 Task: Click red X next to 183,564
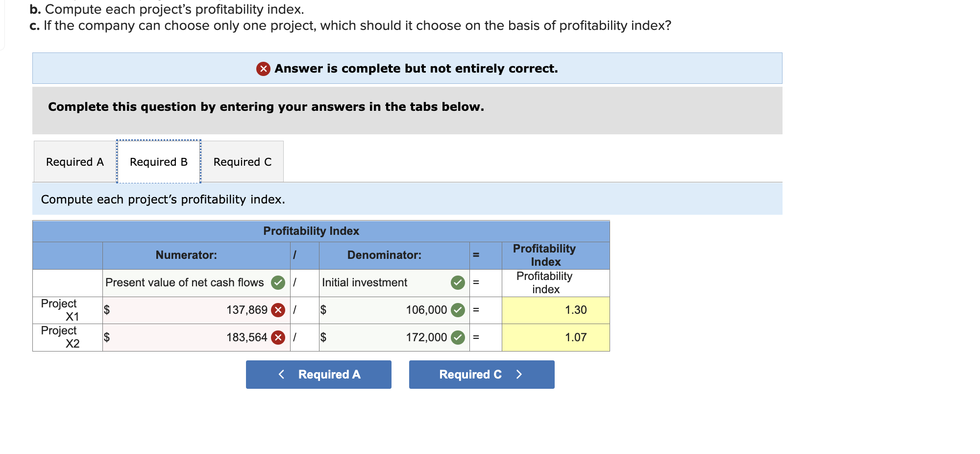(x=278, y=337)
